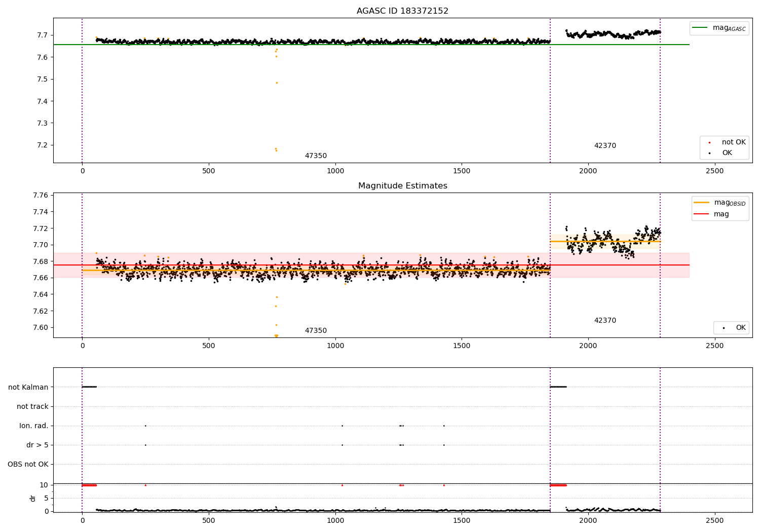Click the 7.76 y-axis tick of middle plot
Viewport: 760px width, 532px height.
41,196
